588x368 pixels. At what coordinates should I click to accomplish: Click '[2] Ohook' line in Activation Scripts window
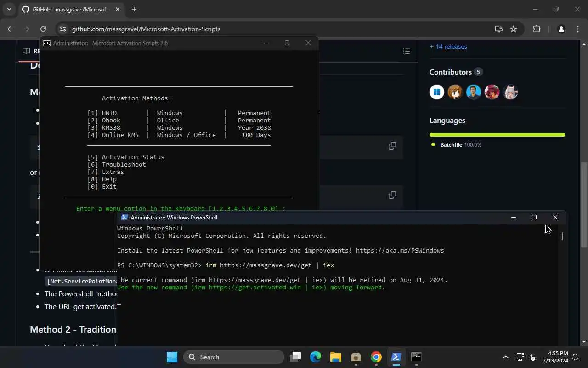(179, 120)
